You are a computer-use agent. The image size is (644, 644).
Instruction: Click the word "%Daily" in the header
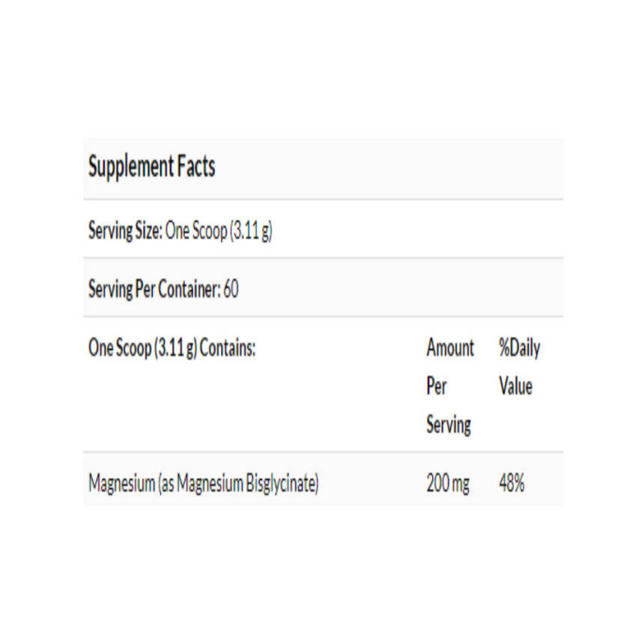519,348
